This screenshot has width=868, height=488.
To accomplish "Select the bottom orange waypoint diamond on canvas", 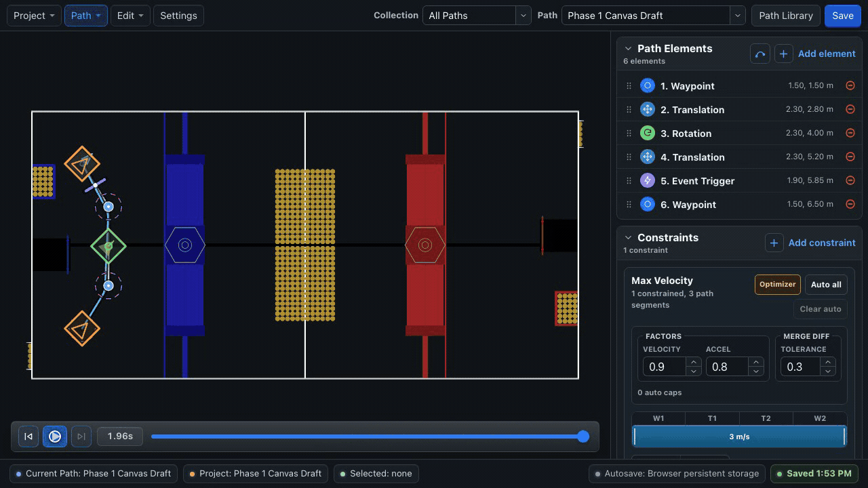I will coord(82,329).
